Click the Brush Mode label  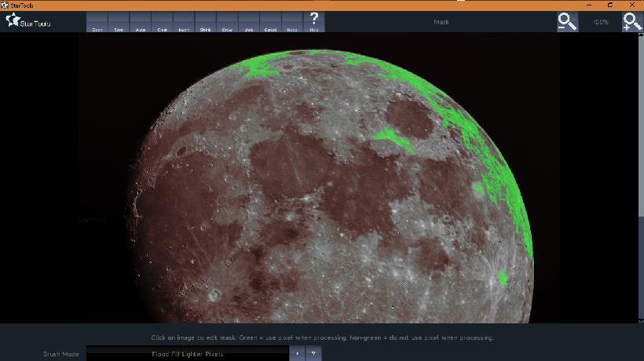point(61,354)
